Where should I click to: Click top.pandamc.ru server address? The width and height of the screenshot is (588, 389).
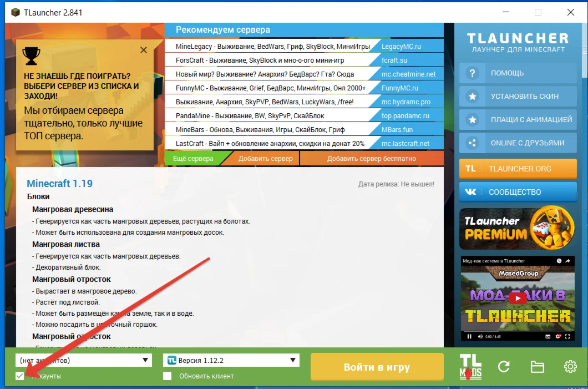point(405,116)
